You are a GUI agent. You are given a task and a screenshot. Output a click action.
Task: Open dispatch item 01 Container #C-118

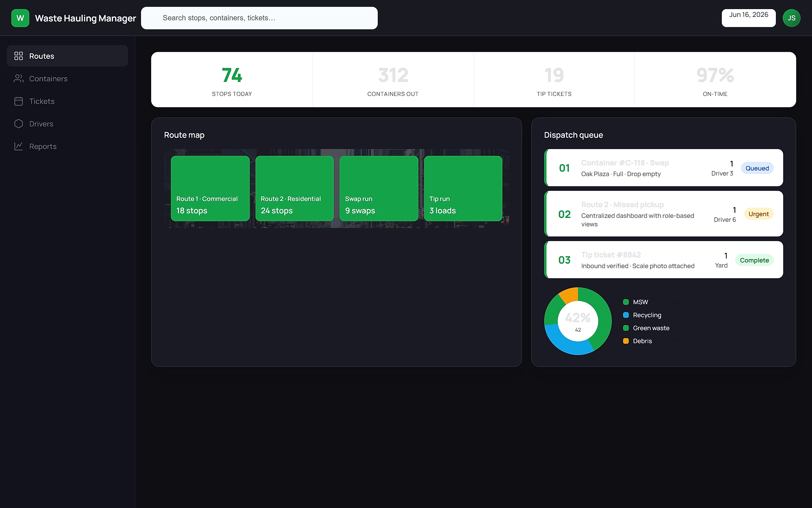click(663, 168)
